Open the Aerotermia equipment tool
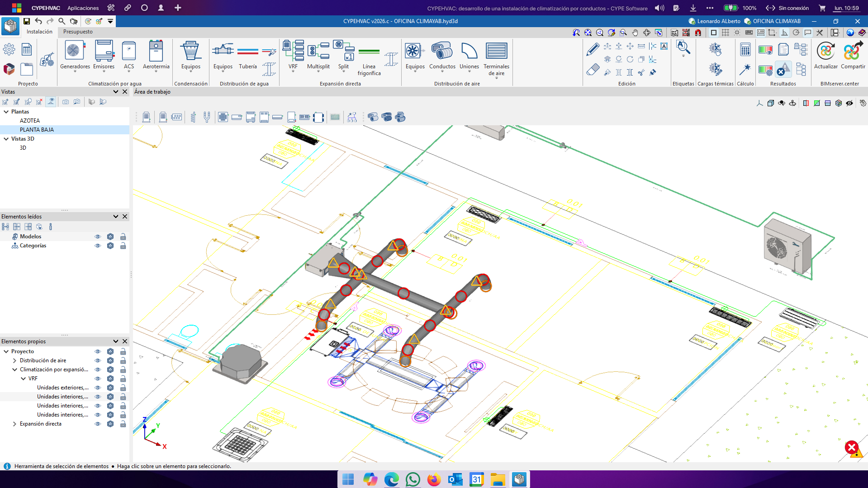The image size is (868, 488). tap(156, 51)
